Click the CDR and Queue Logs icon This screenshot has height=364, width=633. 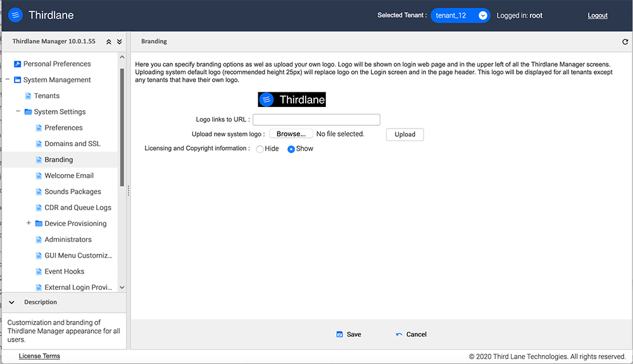pos(39,208)
